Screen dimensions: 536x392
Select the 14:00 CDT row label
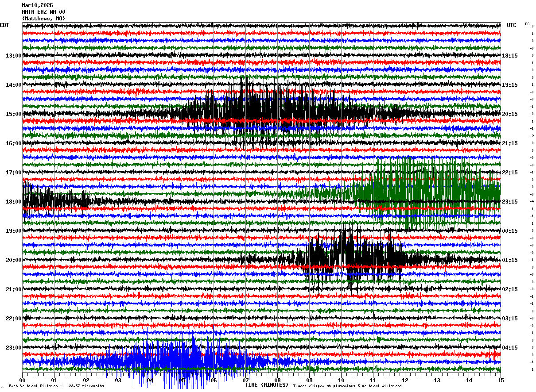(14, 85)
